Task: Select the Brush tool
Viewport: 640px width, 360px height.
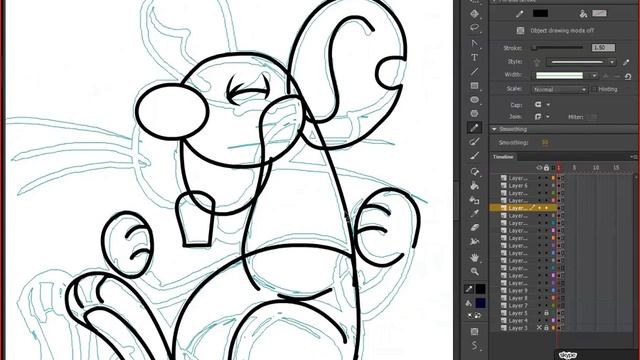Action: [x=474, y=156]
